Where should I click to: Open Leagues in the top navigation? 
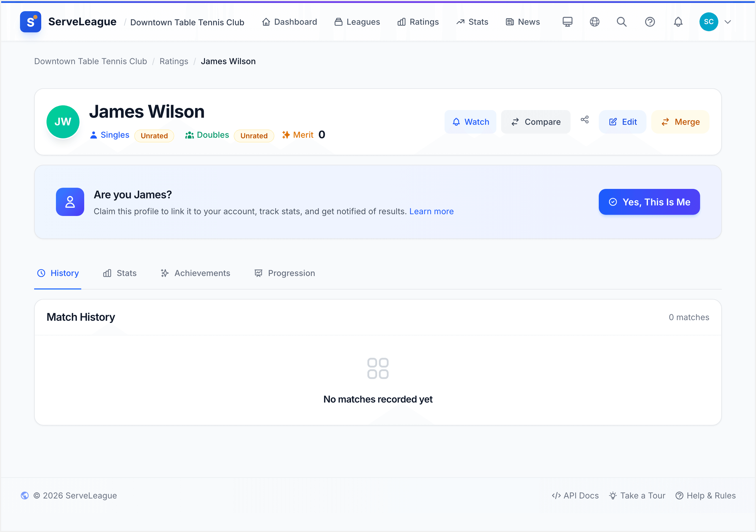point(357,22)
